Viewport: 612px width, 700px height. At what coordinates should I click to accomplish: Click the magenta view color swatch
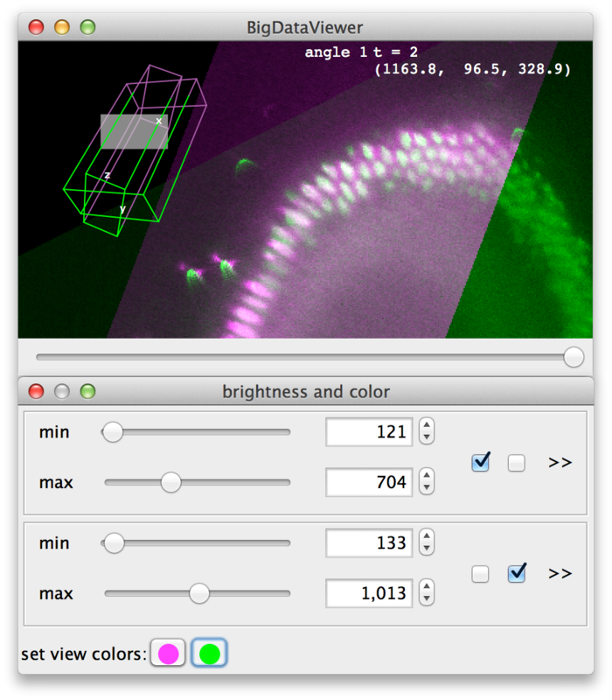pyautogui.click(x=168, y=654)
